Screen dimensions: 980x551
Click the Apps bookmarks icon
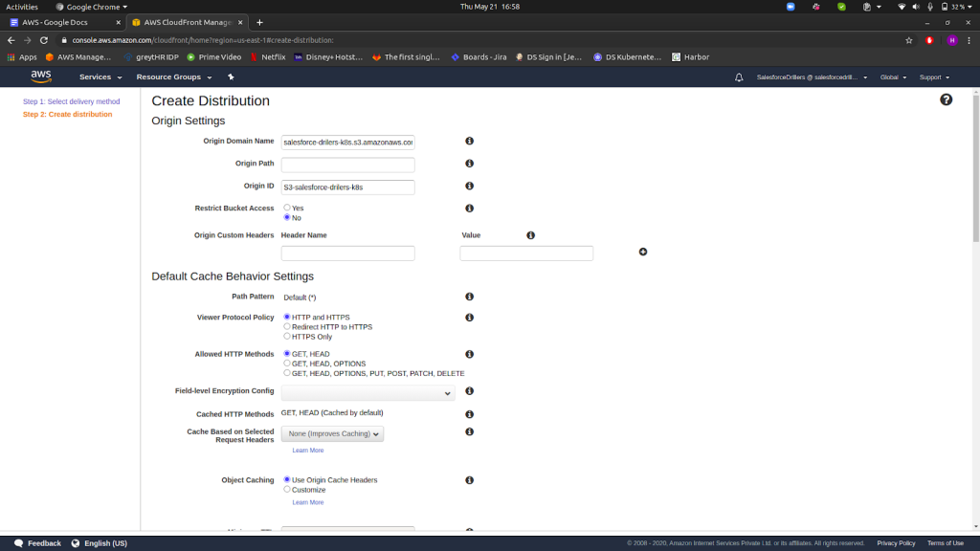(x=11, y=56)
